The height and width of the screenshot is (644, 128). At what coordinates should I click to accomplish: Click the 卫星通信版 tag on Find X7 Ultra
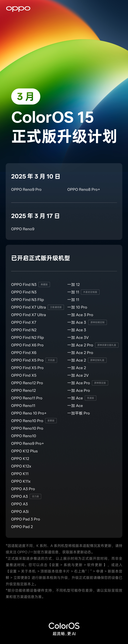(x=56, y=307)
